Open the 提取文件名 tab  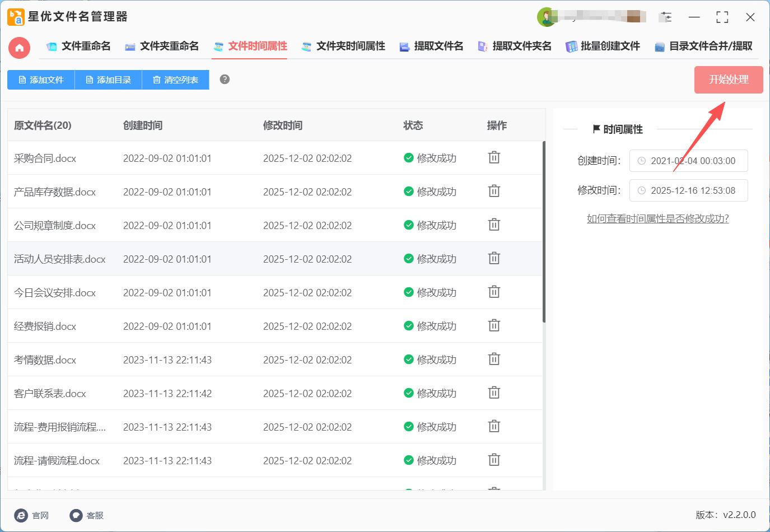(431, 46)
